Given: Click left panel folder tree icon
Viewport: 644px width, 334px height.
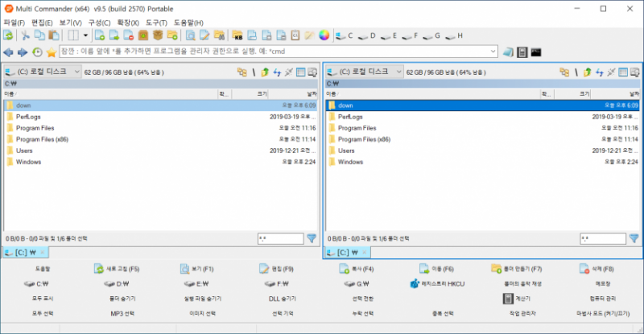Looking at the screenshot, I should [242, 72].
